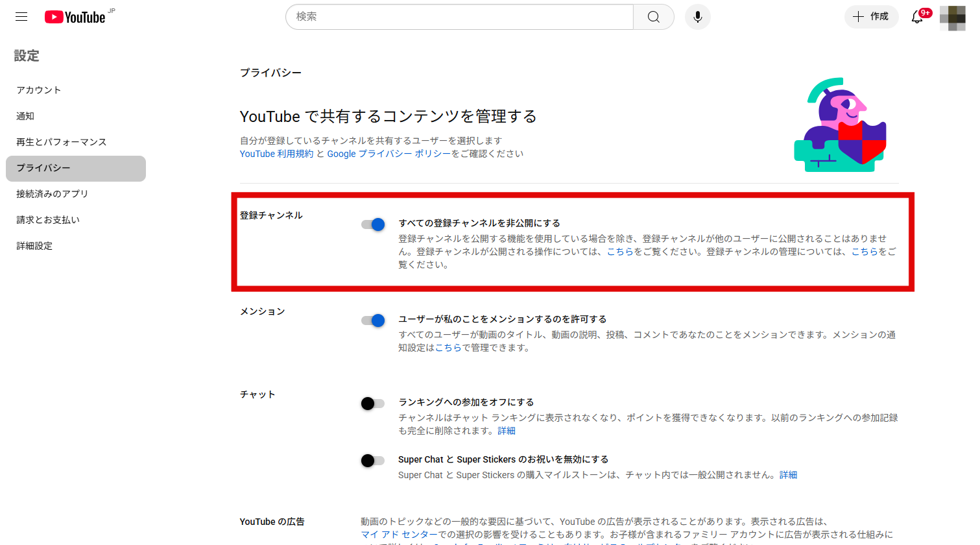Click the privacy shield illustration
This screenshot has width=980, height=545.
pos(841,125)
